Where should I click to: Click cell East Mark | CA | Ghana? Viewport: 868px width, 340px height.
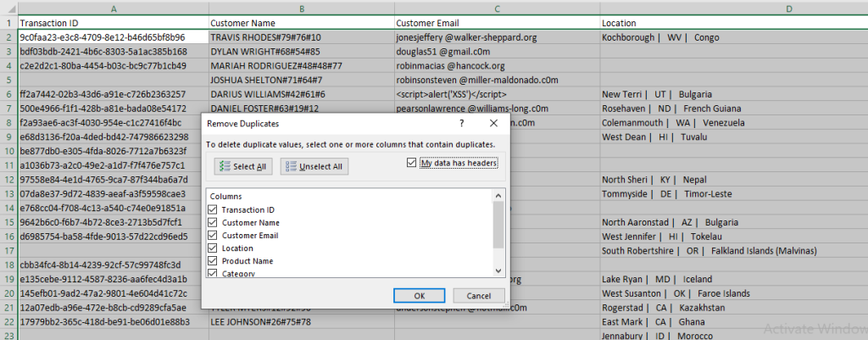(733, 321)
